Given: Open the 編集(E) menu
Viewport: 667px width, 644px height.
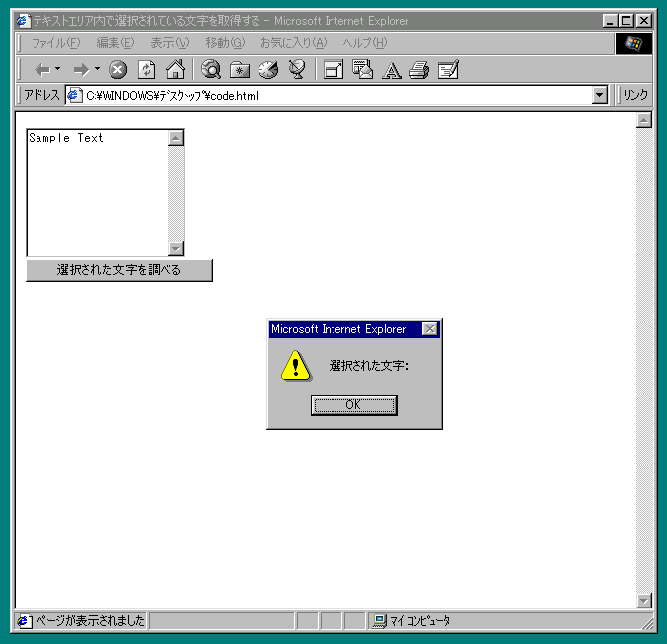Looking at the screenshot, I should (x=115, y=43).
